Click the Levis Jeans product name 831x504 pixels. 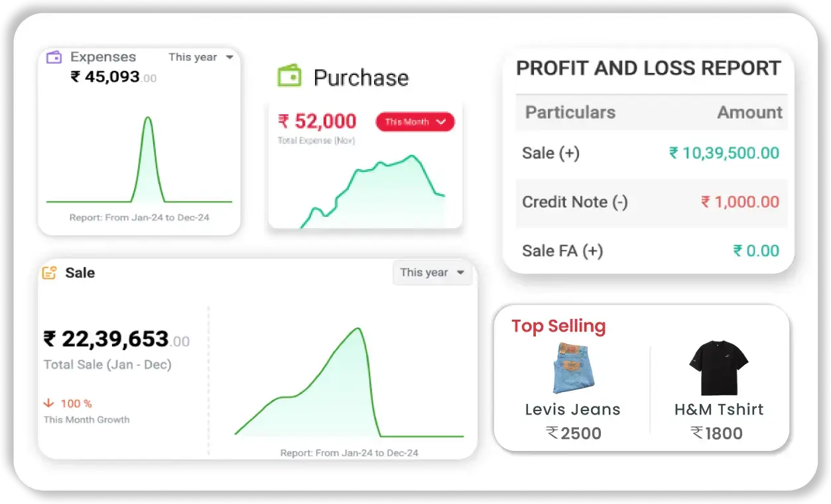pyautogui.click(x=572, y=409)
